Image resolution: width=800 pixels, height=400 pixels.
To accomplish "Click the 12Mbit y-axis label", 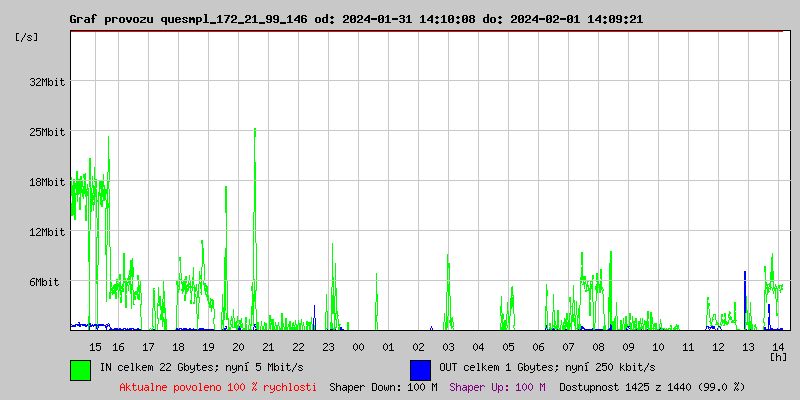I will tap(47, 232).
